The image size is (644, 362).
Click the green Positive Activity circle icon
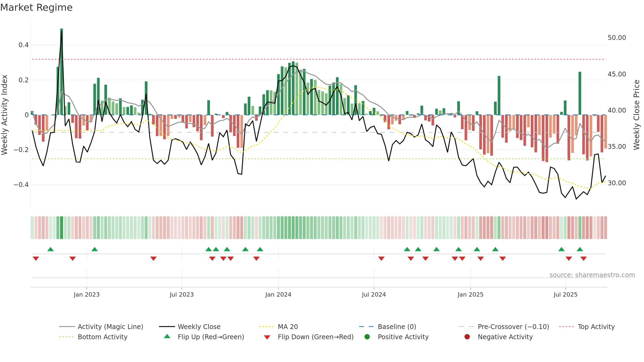point(367,337)
